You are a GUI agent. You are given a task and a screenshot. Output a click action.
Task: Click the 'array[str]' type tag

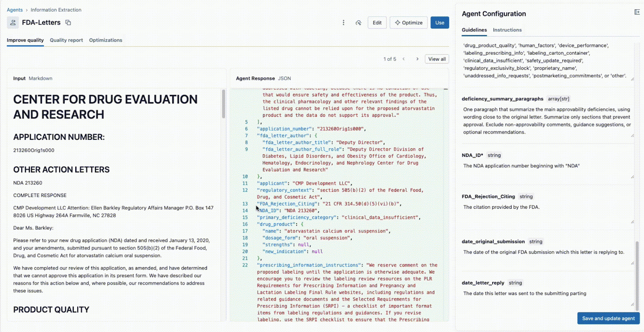tap(558, 99)
